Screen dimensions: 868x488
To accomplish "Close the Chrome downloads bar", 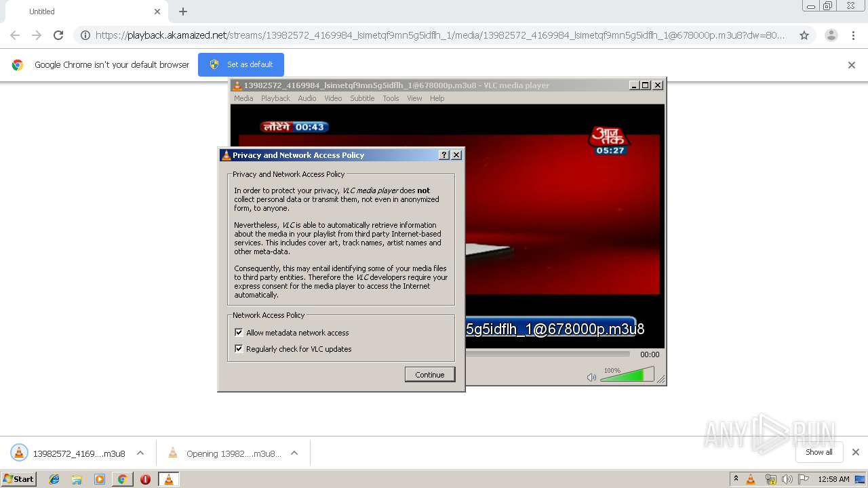I will tap(856, 452).
